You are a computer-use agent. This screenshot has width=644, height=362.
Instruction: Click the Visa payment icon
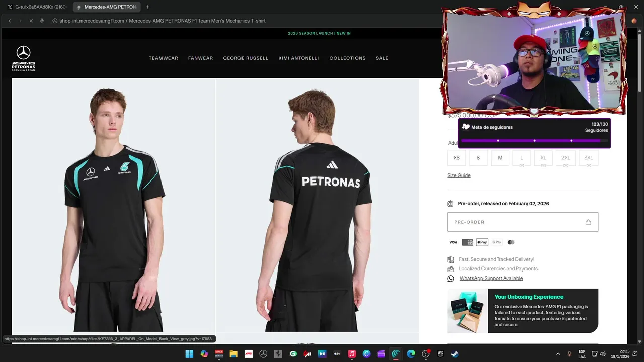tap(453, 242)
